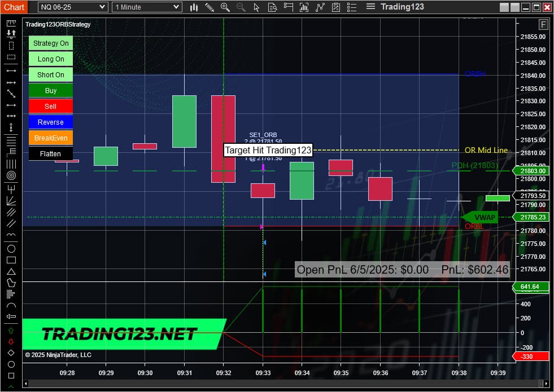The height and width of the screenshot is (392, 554).
Task: Select the horizontal region highlight tool
Action: tap(11, 57)
